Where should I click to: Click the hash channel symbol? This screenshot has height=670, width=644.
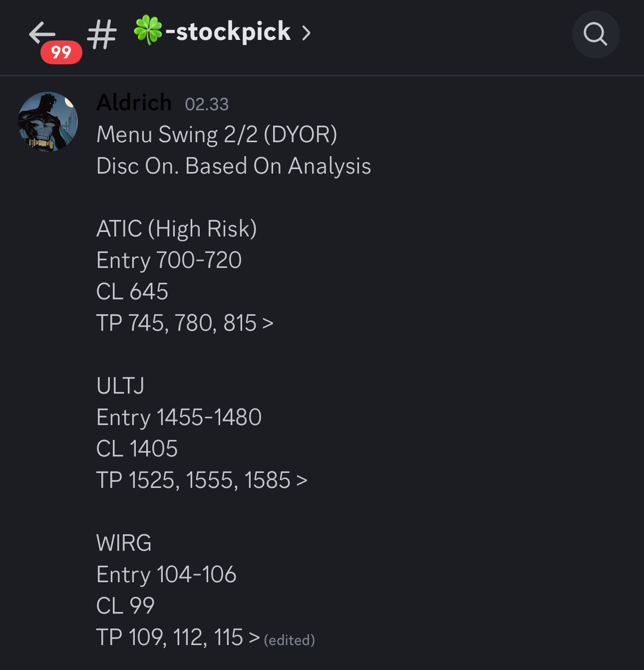click(102, 34)
